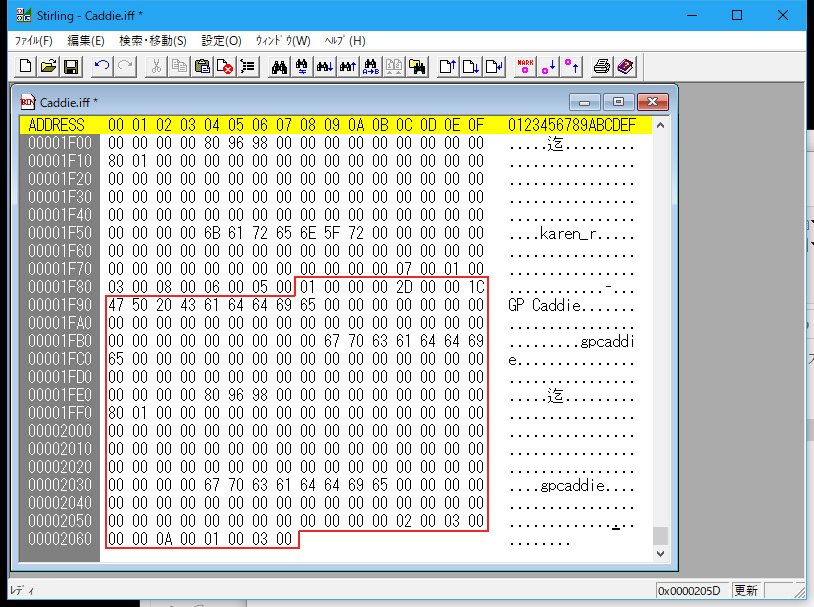Image resolution: width=814 pixels, height=607 pixels.
Task: Click byte 1C at end of row 00001F80
Action: 476,287
